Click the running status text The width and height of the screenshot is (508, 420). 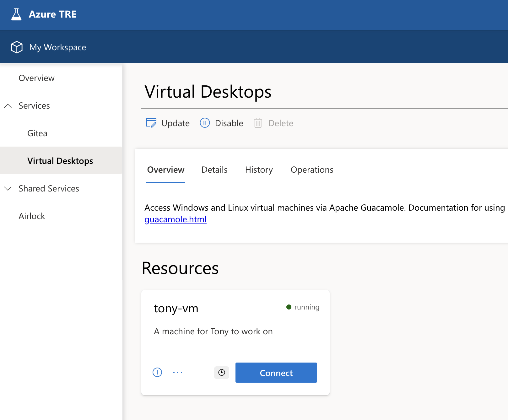(307, 307)
